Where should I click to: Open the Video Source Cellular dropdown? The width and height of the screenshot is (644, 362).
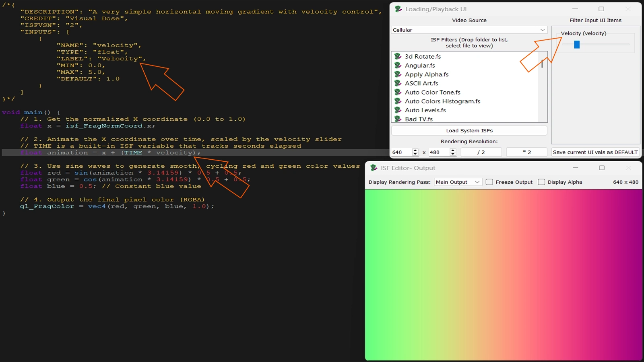click(469, 30)
